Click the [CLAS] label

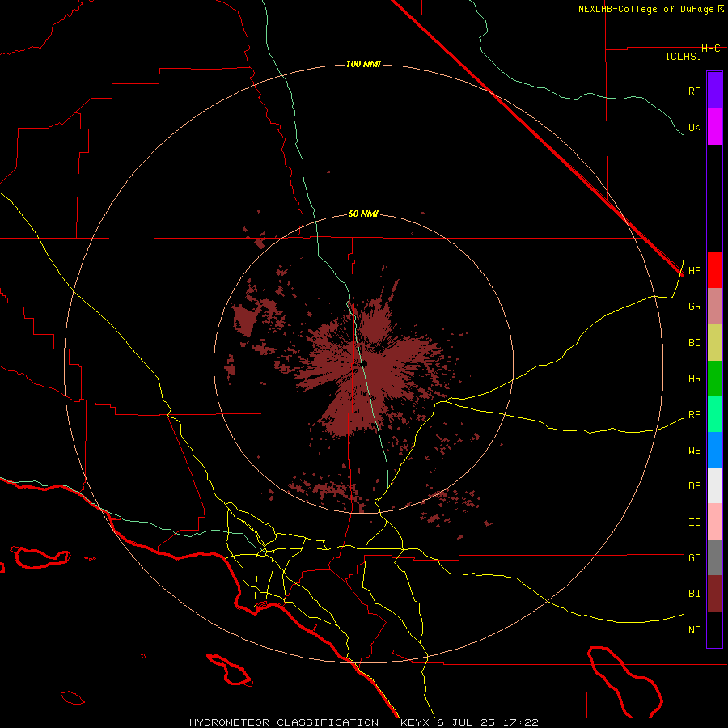[x=684, y=56]
